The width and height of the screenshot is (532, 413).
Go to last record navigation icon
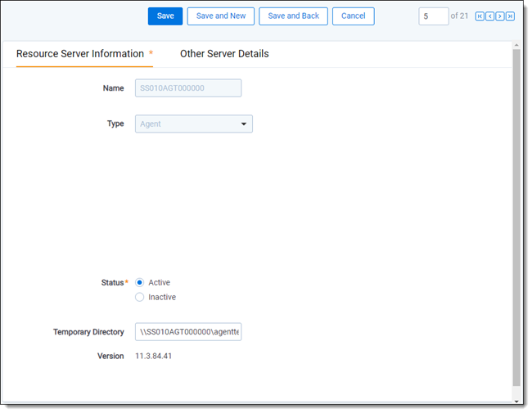click(510, 16)
